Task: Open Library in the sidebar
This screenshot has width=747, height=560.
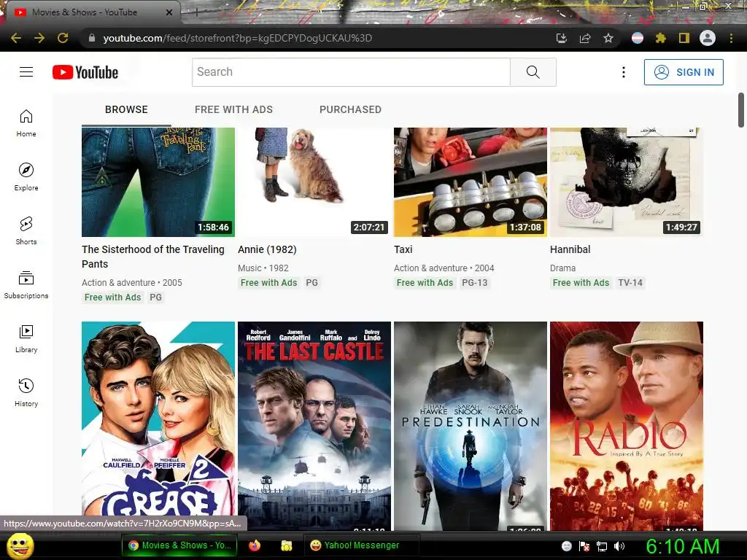Action: (26, 338)
